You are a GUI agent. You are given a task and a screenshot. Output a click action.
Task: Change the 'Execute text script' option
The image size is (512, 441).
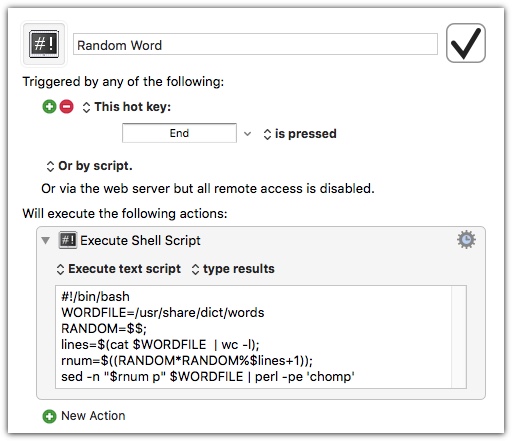point(119,269)
